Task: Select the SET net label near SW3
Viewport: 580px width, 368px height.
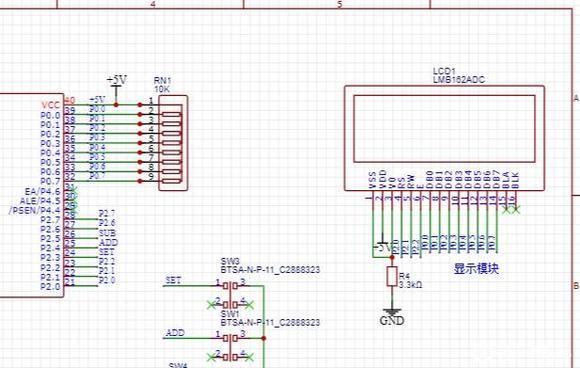Action: pyautogui.click(x=173, y=280)
